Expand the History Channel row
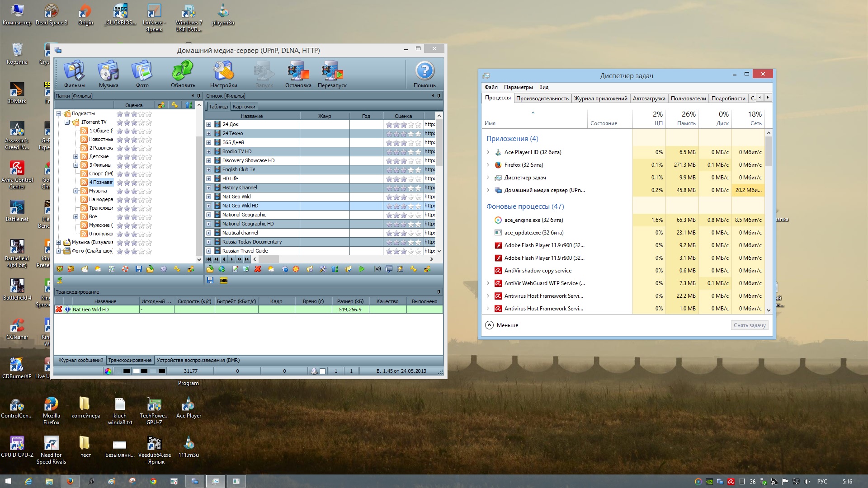 point(209,188)
